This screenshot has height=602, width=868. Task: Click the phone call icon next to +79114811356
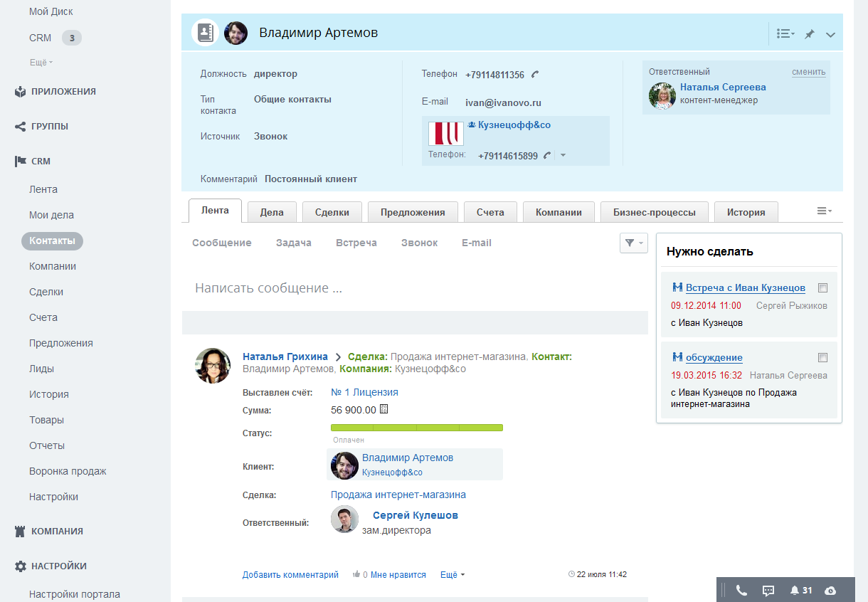point(535,75)
